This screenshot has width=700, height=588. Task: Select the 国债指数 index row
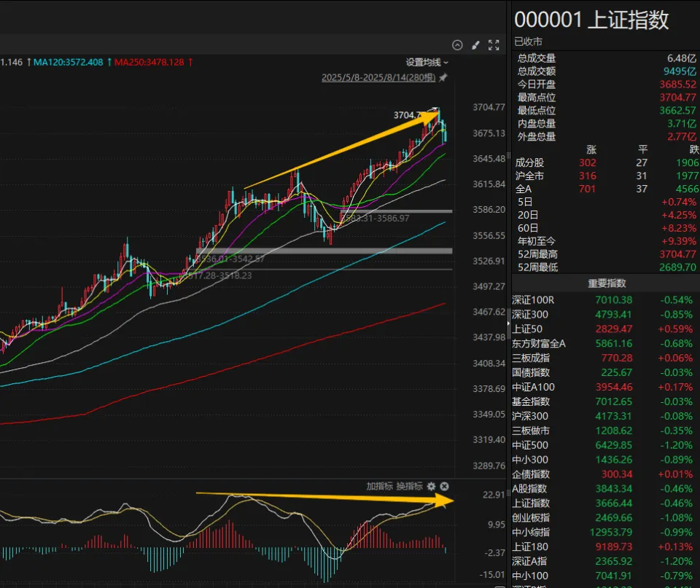(x=606, y=372)
